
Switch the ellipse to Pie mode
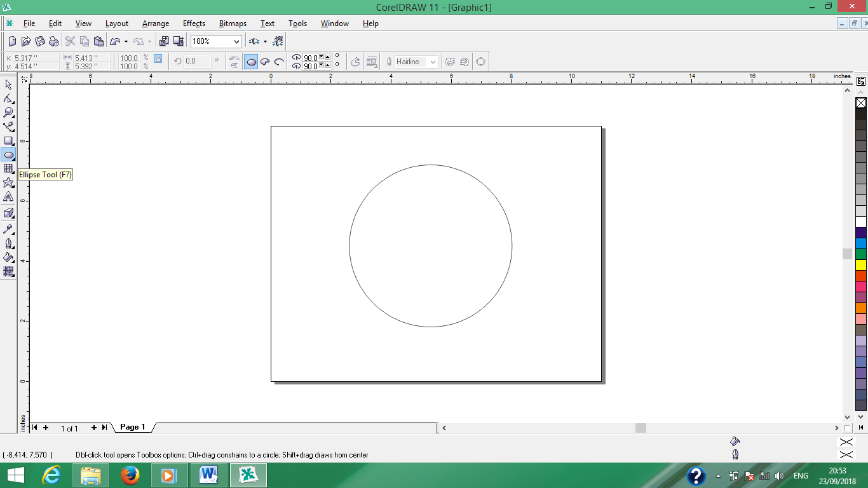[265, 61]
